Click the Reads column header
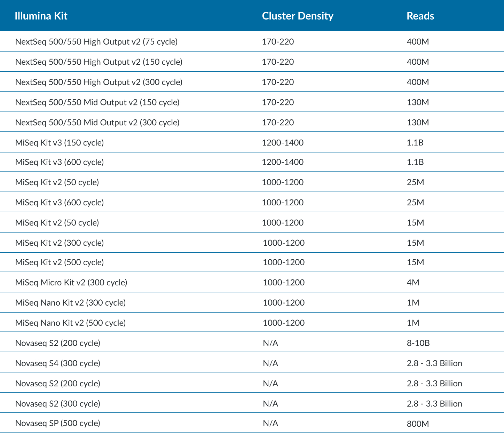Screen dimensions: 504x433 pos(420,16)
